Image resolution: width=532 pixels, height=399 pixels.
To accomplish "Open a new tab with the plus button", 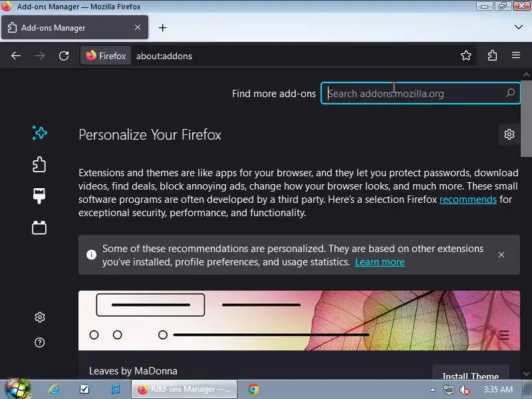I will pyautogui.click(x=162, y=28).
